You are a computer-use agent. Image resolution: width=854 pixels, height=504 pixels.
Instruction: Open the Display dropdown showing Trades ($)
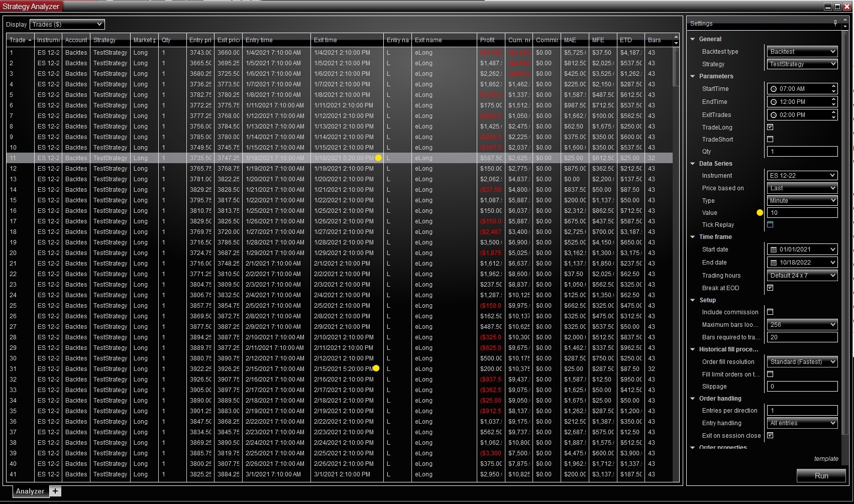67,24
